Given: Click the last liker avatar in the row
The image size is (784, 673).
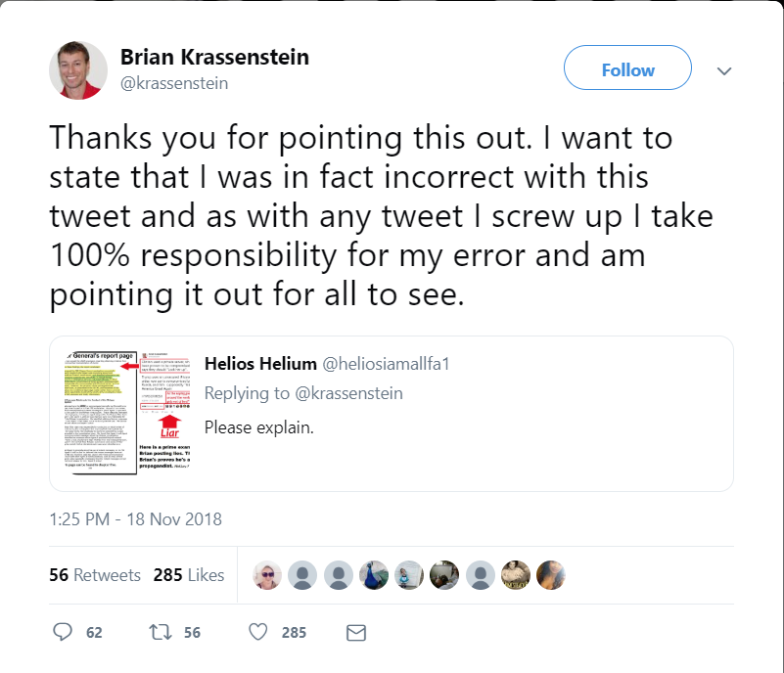Looking at the screenshot, I should click(550, 575).
